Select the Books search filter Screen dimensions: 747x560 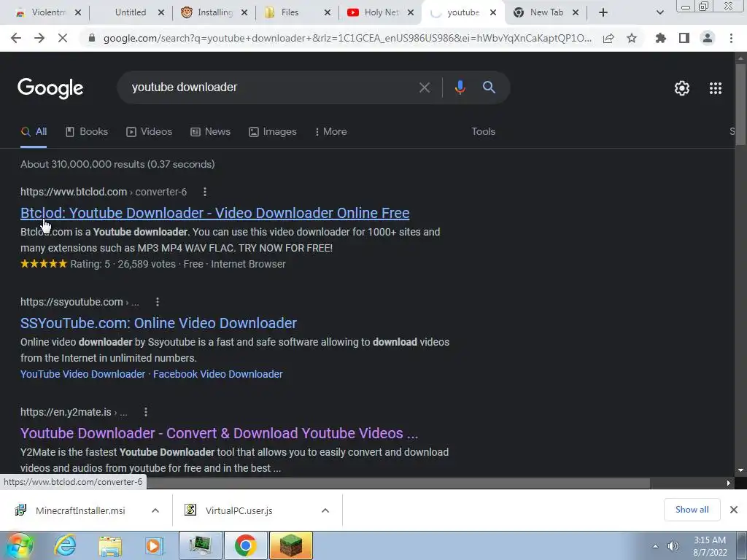tap(87, 132)
